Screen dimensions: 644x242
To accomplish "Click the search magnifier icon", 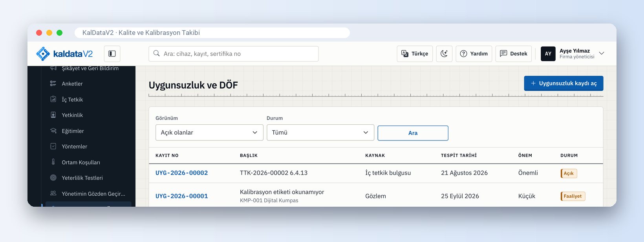I will tap(156, 53).
